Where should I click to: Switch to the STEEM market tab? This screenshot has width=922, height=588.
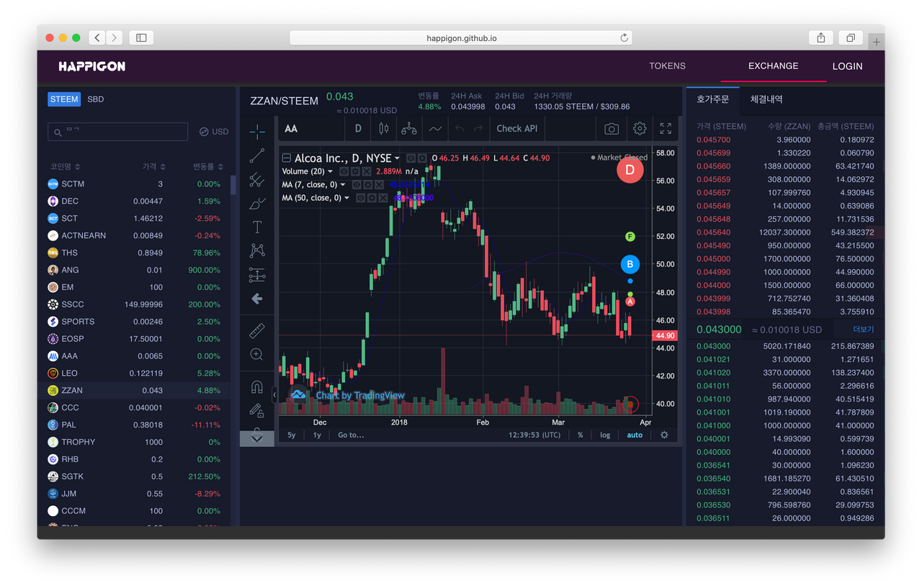click(x=64, y=99)
